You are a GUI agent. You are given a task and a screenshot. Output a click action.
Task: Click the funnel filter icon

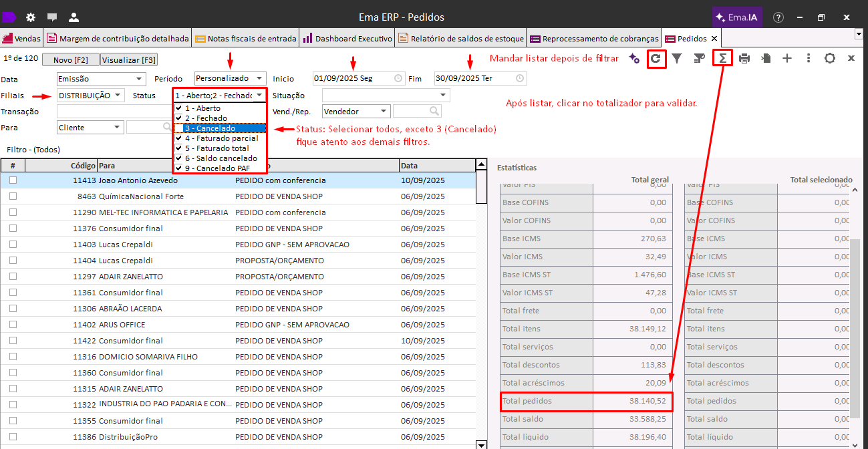pyautogui.click(x=677, y=59)
